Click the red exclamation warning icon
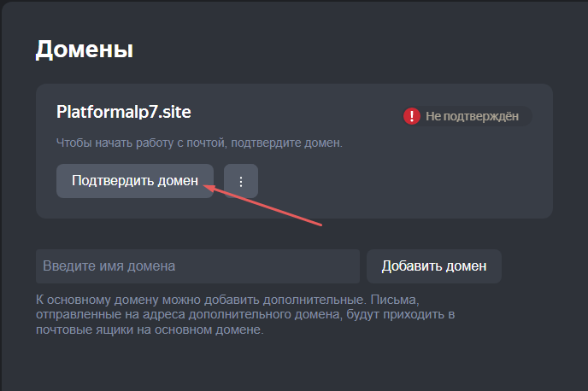Image resolution: width=588 pixels, height=391 pixels. pyautogui.click(x=413, y=116)
